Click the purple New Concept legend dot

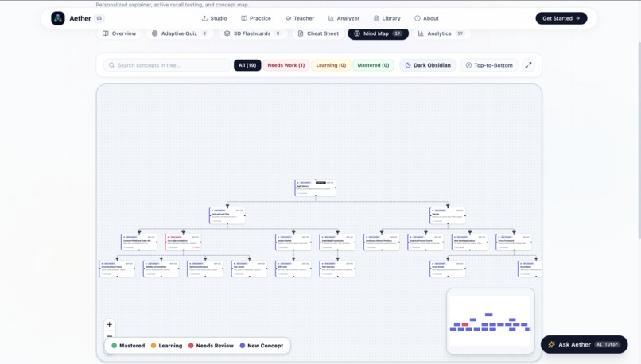click(x=242, y=346)
